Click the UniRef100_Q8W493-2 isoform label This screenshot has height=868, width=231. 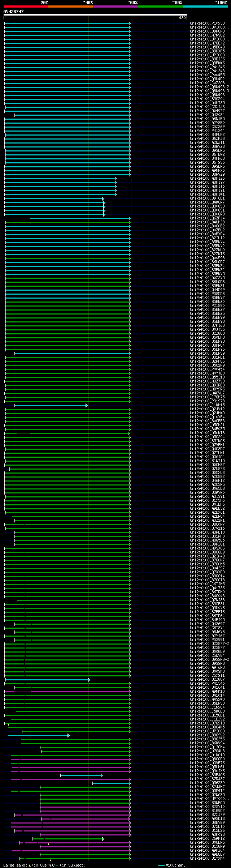[209, 87]
